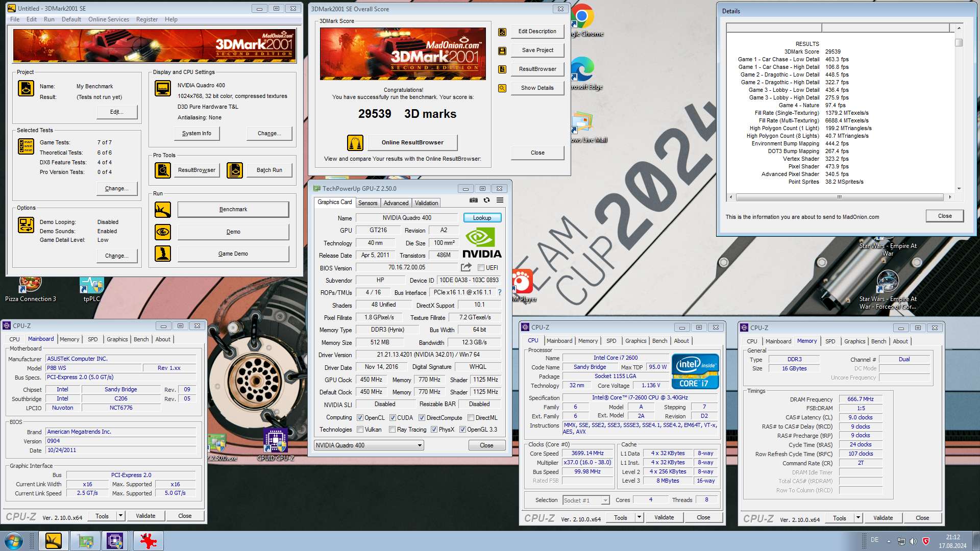
Task: Click the Lookup button in GPU-Z
Action: pos(482,218)
